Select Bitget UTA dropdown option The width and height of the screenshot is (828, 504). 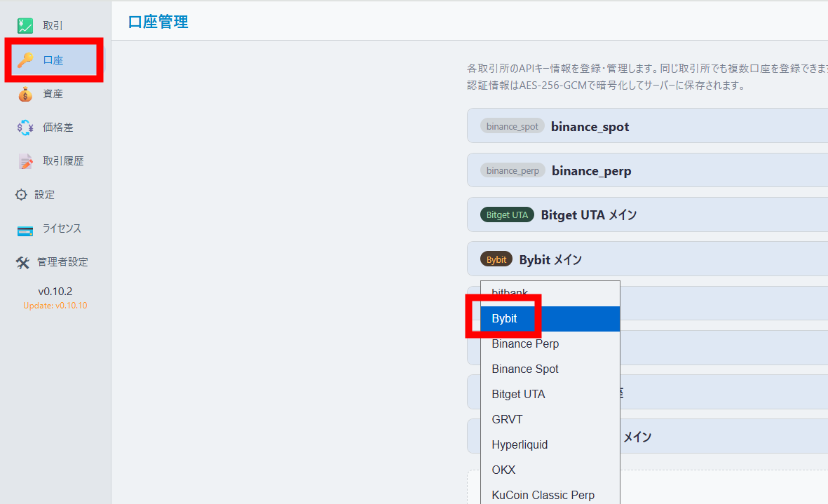pos(518,394)
